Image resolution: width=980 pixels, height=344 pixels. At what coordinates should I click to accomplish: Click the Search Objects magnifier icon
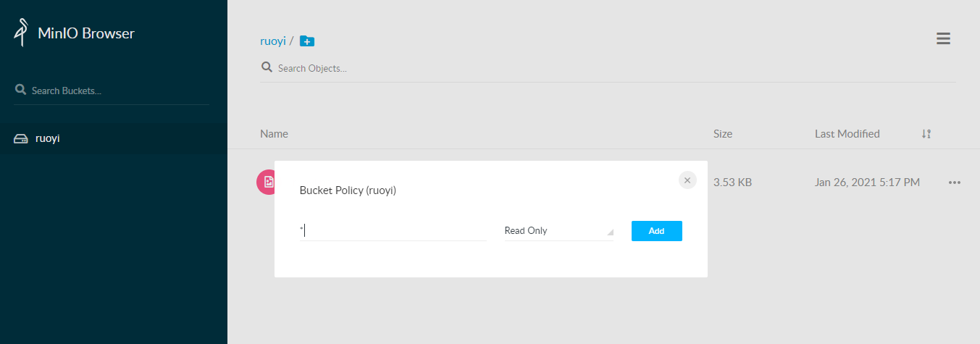point(267,67)
